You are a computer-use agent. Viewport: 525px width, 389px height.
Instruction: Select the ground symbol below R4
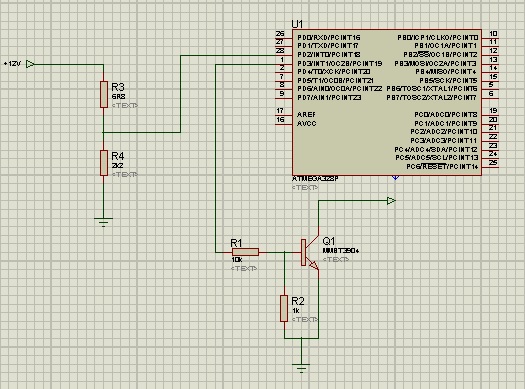(103, 222)
